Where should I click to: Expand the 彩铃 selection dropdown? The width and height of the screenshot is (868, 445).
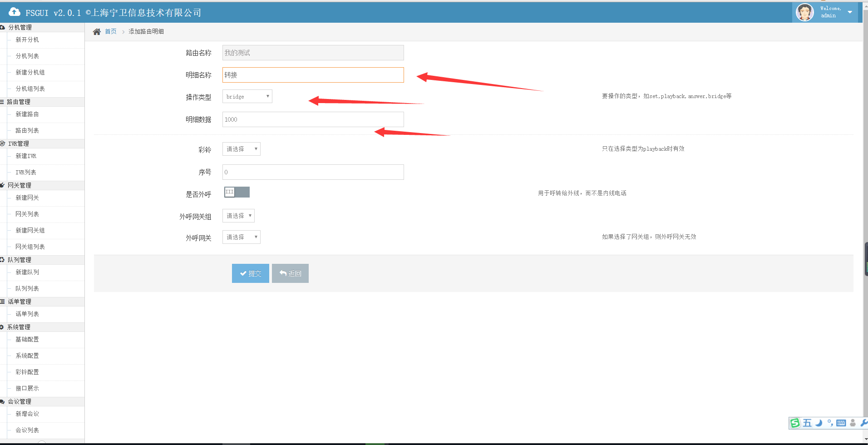coord(241,149)
